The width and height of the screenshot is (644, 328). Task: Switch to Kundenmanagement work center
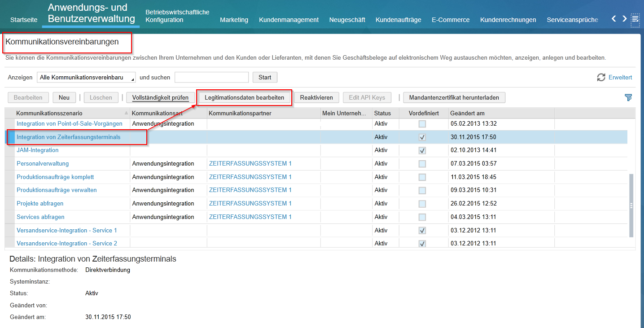click(289, 20)
